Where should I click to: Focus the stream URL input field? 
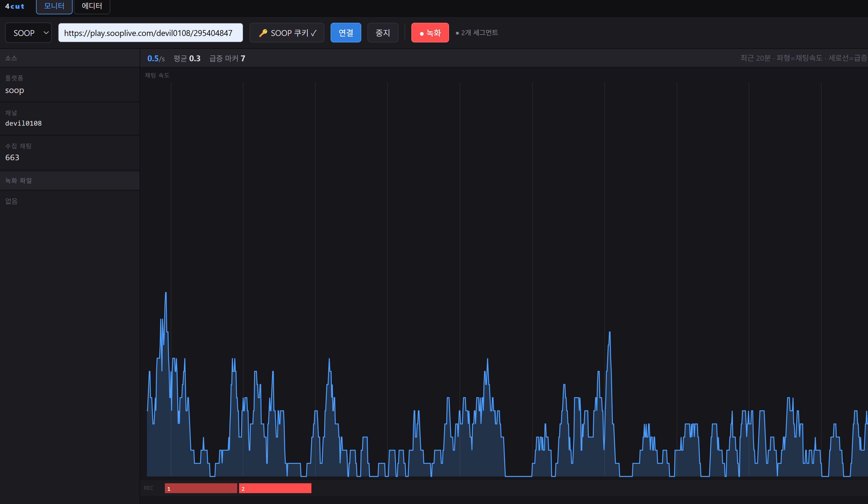click(x=151, y=33)
